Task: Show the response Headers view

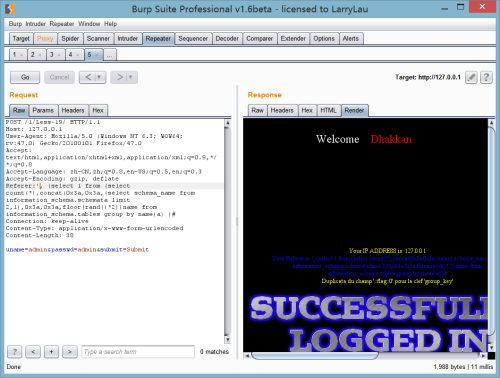Action: pos(282,110)
